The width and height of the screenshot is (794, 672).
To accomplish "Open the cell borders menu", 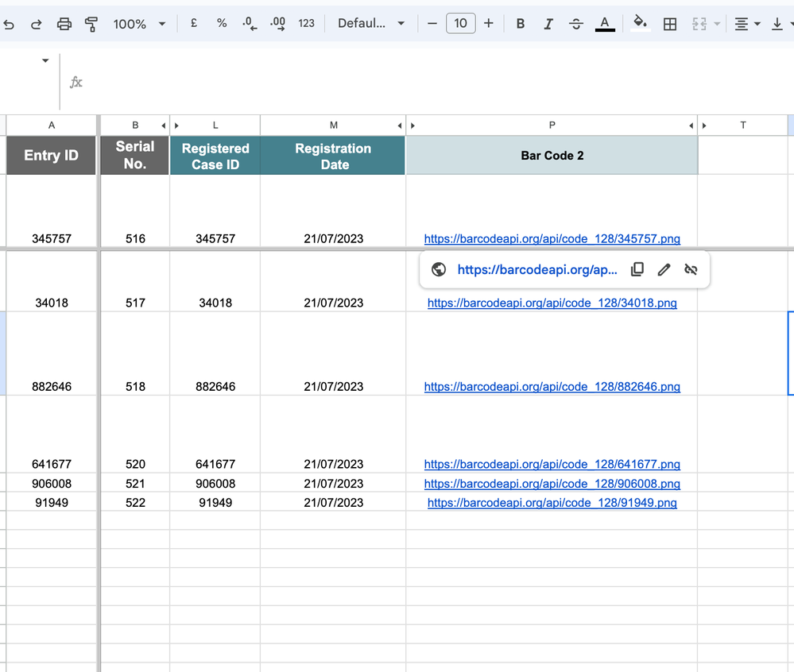I will tap(669, 24).
